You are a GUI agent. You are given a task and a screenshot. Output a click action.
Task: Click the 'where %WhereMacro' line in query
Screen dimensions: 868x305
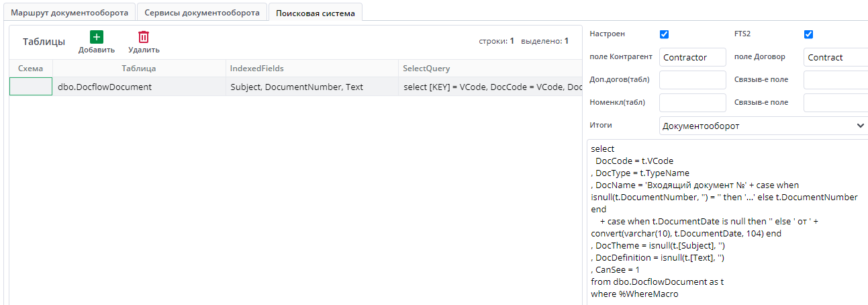tap(634, 294)
